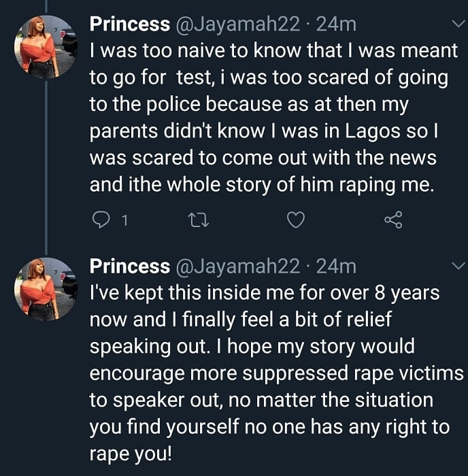Screen dimensions: 468x476
Task: Click the Princess display name on second tweet
Action: [x=130, y=267]
